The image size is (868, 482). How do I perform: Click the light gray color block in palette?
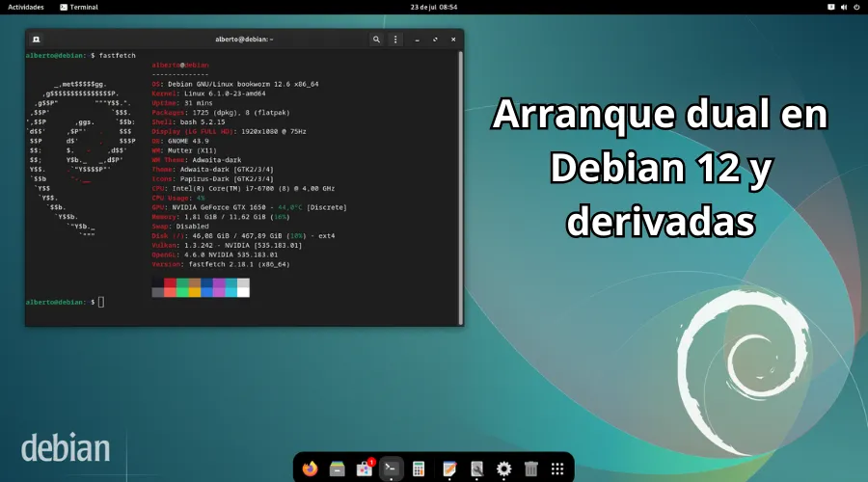tap(244, 283)
